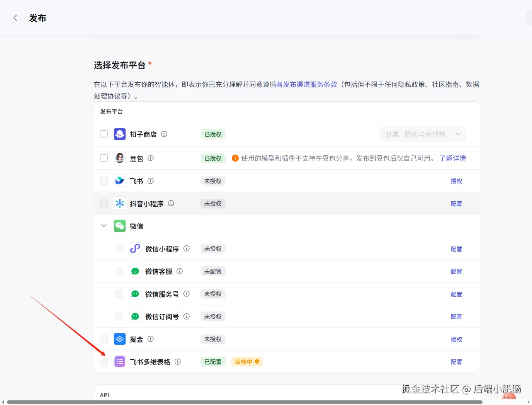This screenshot has height=405, width=532.
Task: Click the 豆包 avatar icon
Action: pos(120,158)
